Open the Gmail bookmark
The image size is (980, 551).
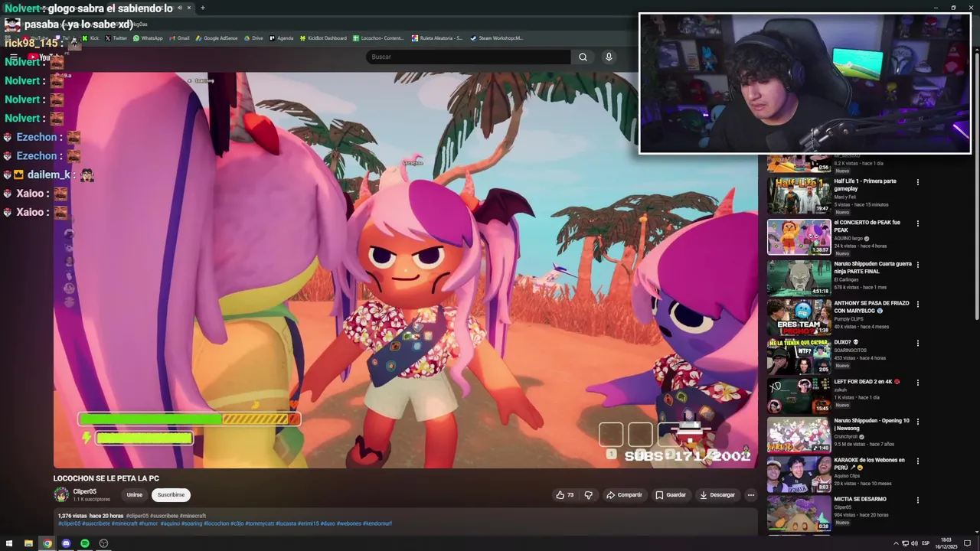[179, 37]
